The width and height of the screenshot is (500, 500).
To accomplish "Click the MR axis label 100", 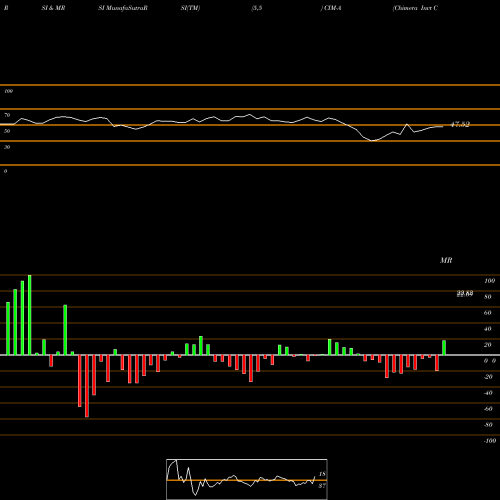I will (489, 281).
